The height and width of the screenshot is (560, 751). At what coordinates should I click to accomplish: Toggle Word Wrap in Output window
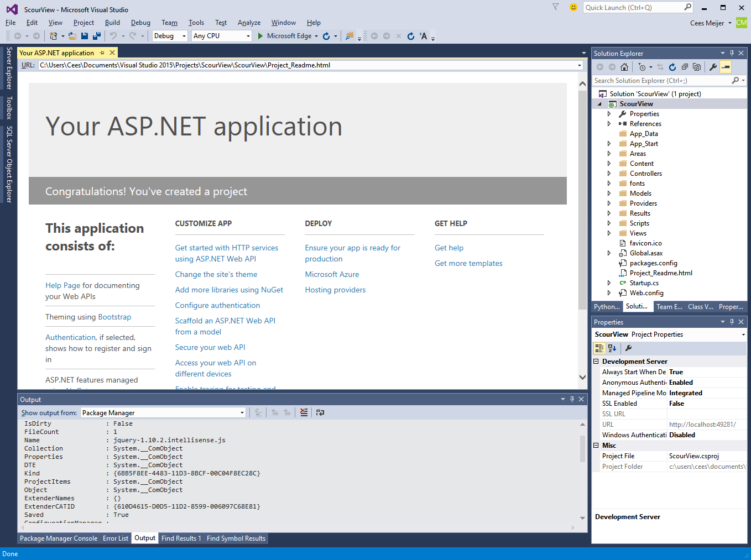click(x=320, y=412)
